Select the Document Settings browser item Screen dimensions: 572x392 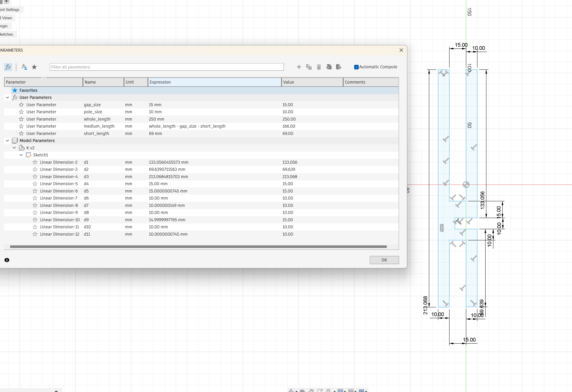click(x=10, y=10)
